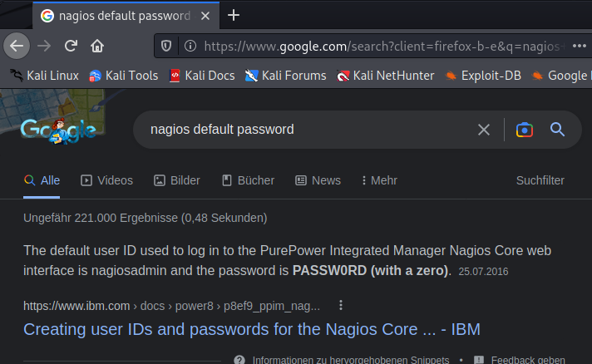Go back using browser back arrow
Viewport: 592px width, 364px height.
pyautogui.click(x=17, y=46)
